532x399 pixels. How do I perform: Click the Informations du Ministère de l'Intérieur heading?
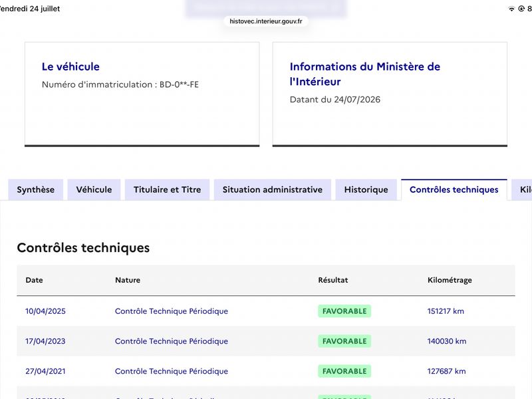coord(364,74)
